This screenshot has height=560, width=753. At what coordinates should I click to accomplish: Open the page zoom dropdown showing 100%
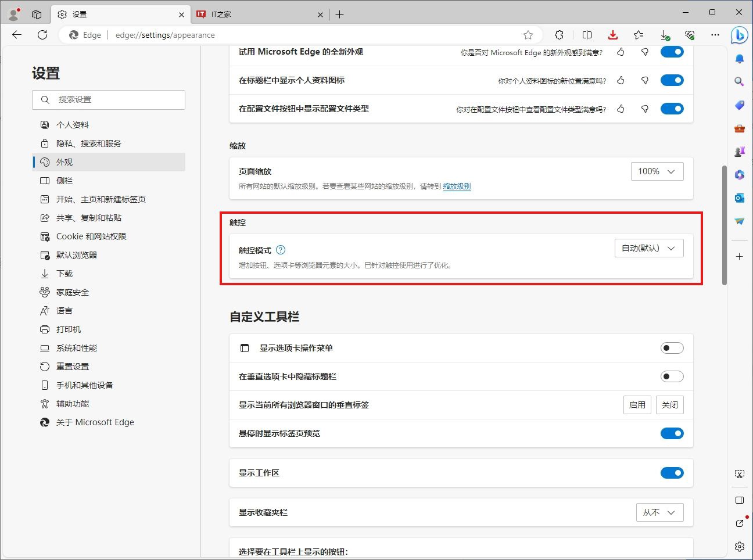(657, 171)
